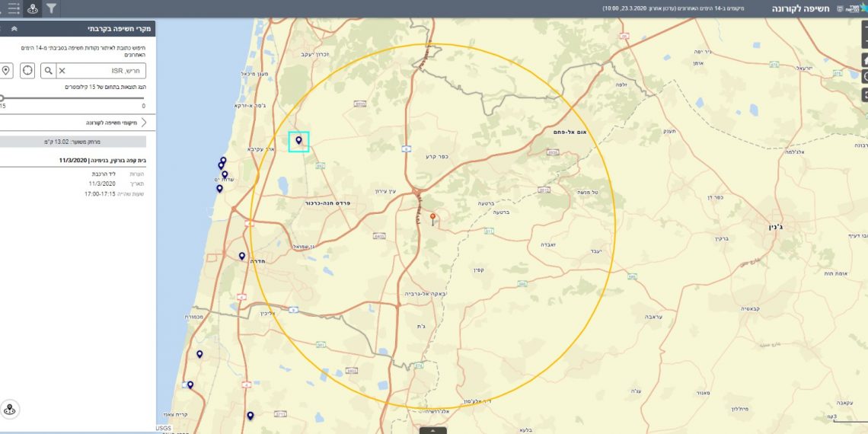Click the crosshair locate-me button
This screenshot has height=434, width=868.
pyautogui.click(x=28, y=71)
